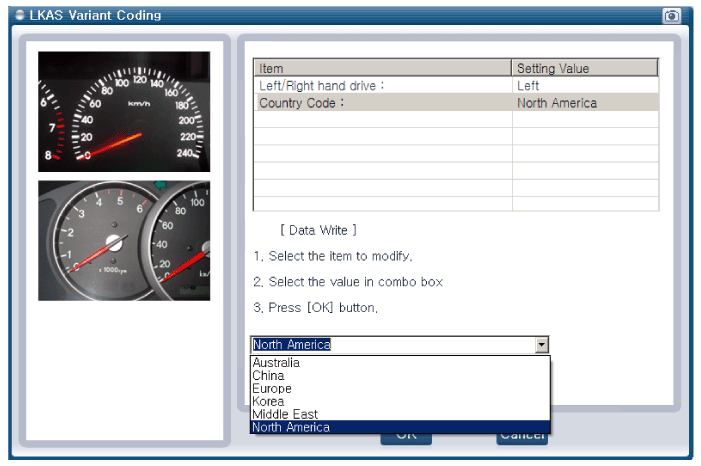Select Europe from the dropdown options
Screen dimensions: 701x466
tap(272, 389)
